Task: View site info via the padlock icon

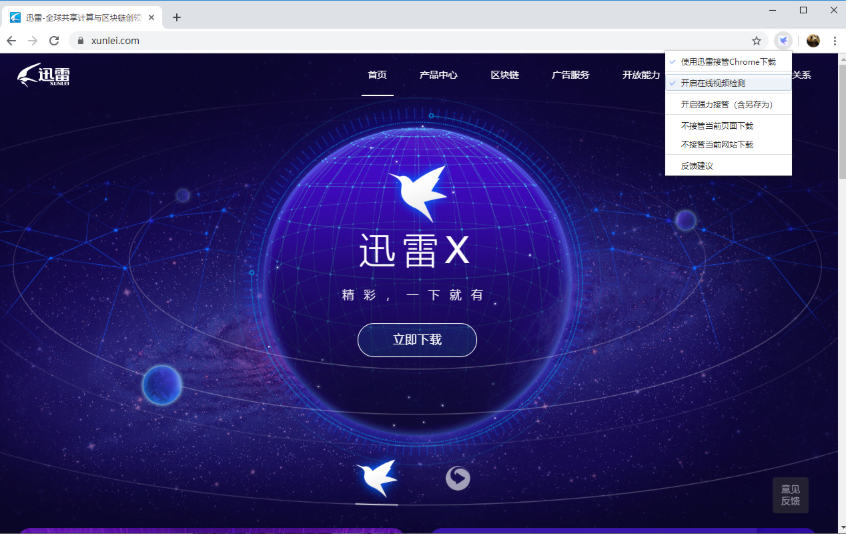Action: coord(80,41)
